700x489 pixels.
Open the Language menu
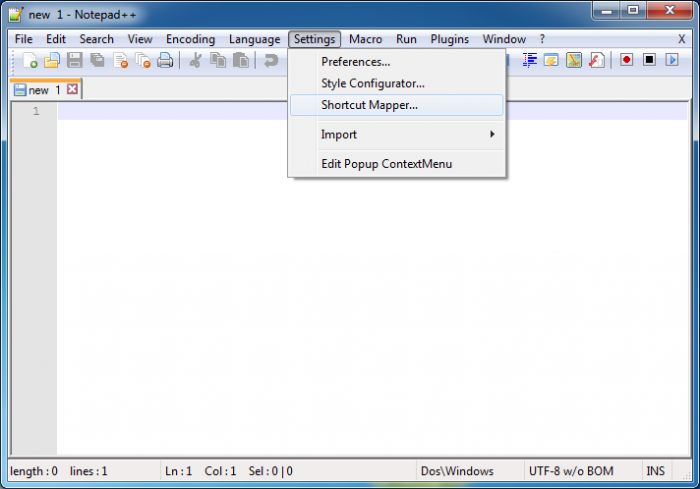254,39
